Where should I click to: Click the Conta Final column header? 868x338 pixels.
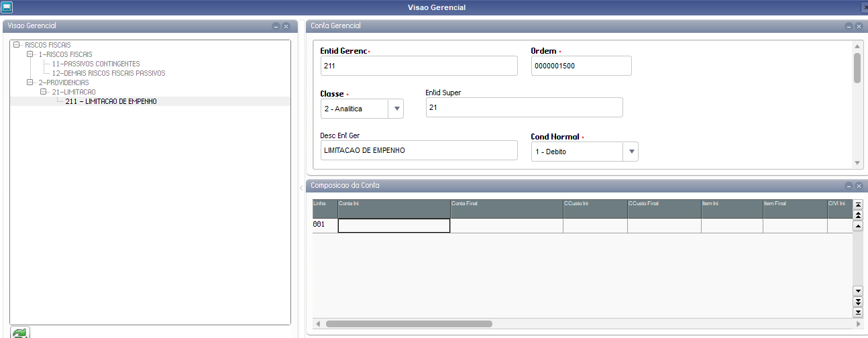(506, 209)
